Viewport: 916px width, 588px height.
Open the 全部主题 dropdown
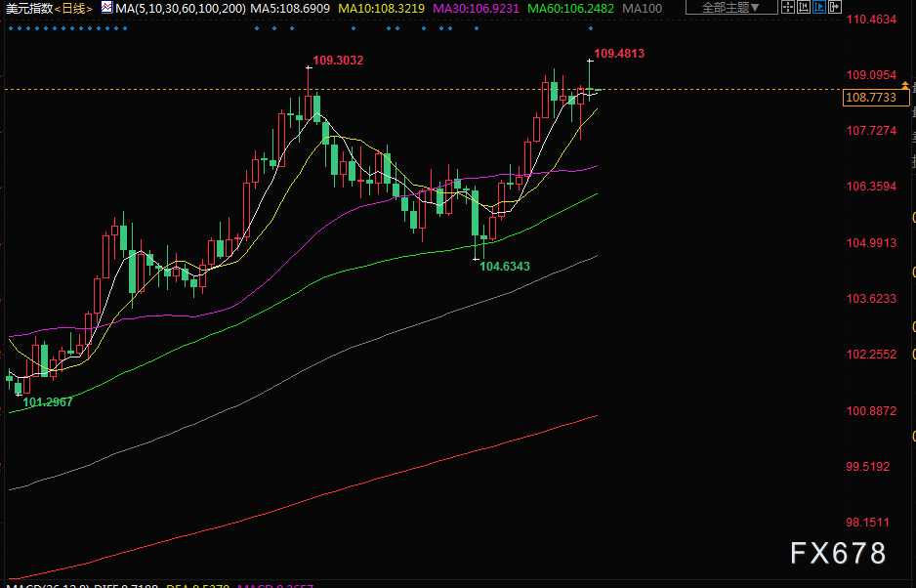click(x=731, y=8)
